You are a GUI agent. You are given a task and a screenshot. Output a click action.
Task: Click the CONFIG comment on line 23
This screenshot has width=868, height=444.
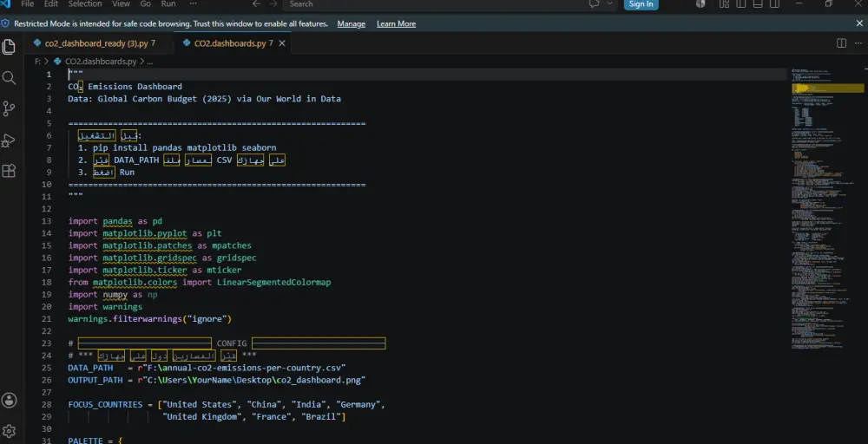[x=227, y=343]
